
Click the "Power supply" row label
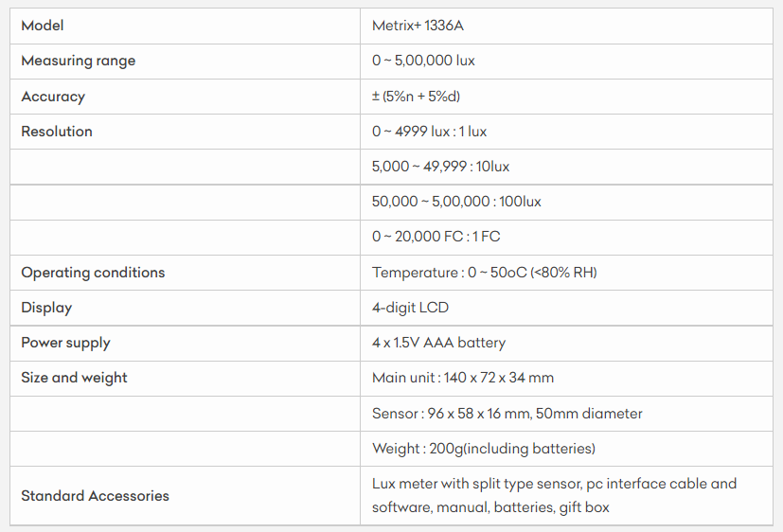point(65,343)
